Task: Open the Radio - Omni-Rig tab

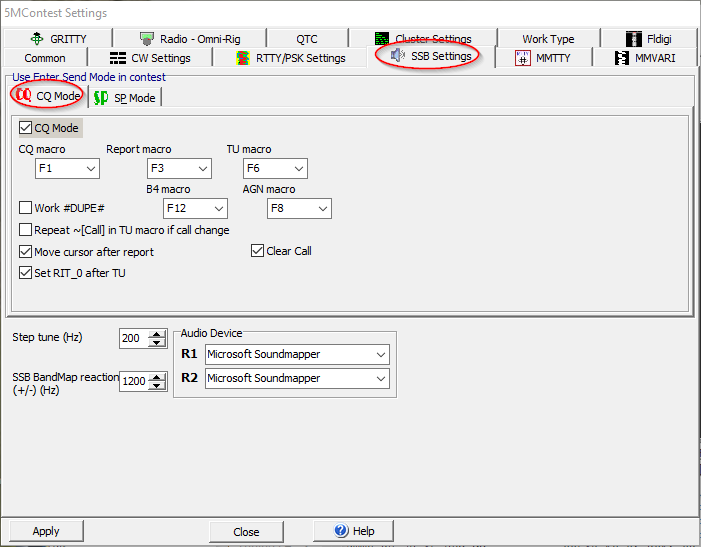Action: (x=188, y=39)
